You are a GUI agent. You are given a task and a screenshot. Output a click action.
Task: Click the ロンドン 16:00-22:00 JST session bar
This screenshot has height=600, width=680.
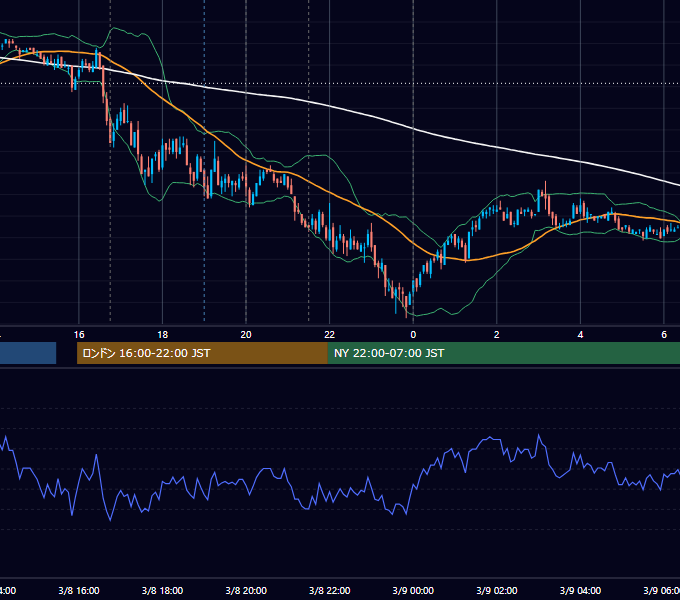(202, 353)
